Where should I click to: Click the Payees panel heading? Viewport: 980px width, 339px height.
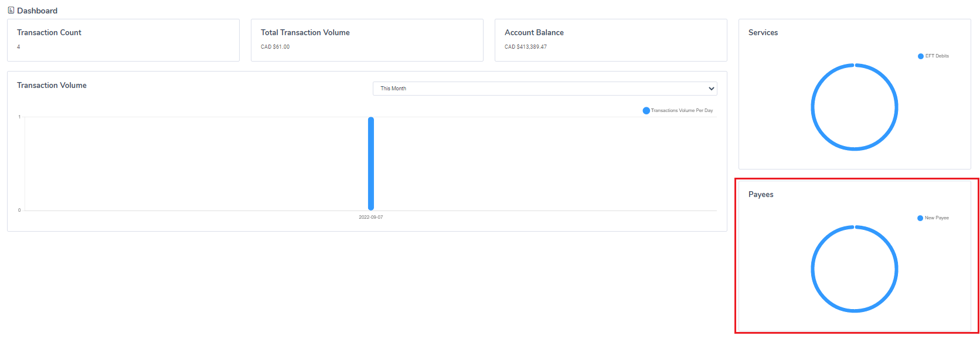[761, 195]
